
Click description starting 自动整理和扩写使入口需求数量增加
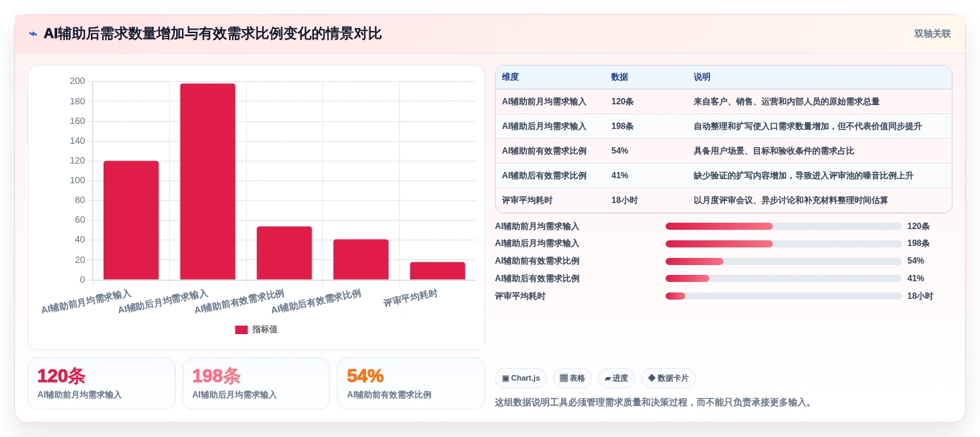807,126
